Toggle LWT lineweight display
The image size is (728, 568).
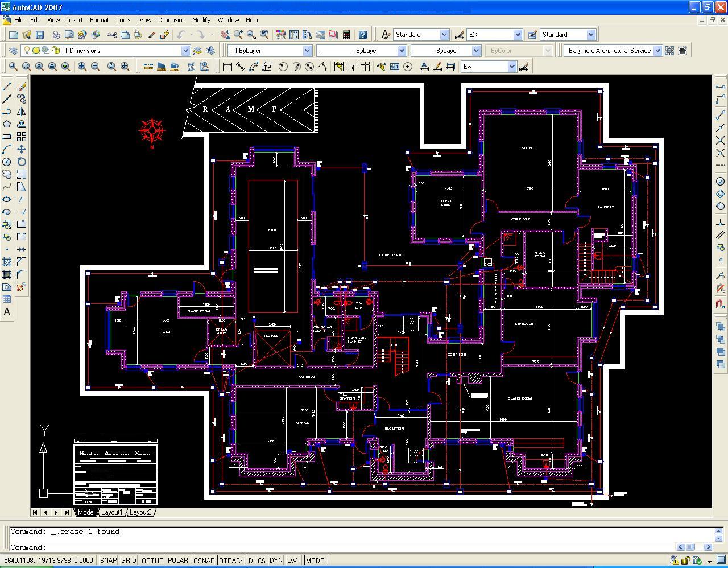[294, 561]
